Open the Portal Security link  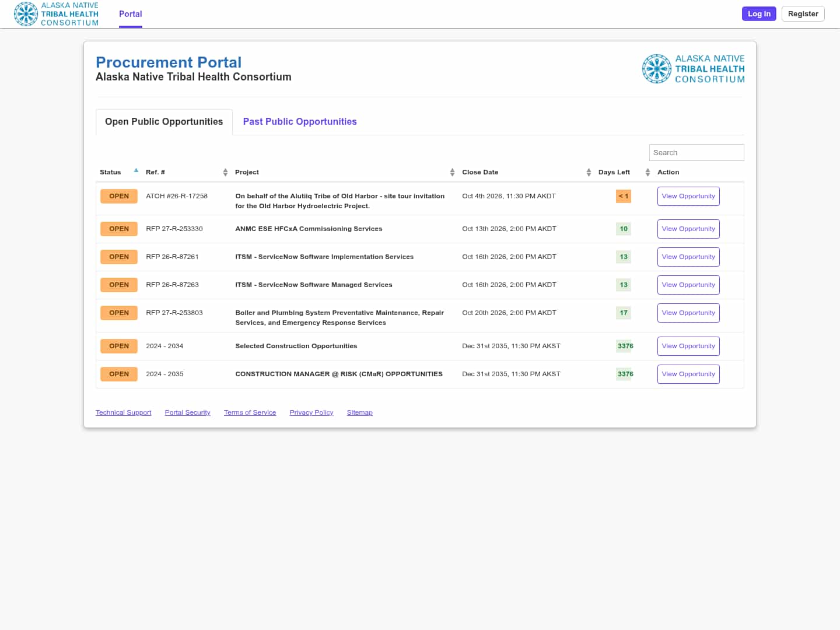click(187, 412)
